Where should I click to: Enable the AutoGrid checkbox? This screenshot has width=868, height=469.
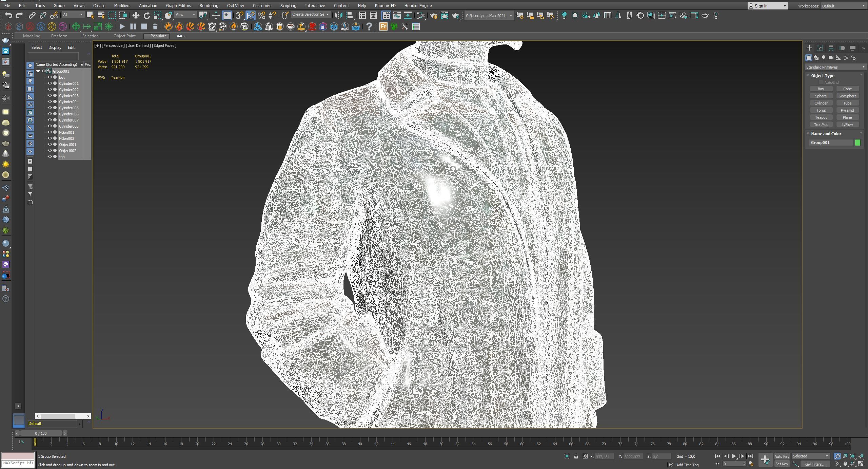(821, 82)
